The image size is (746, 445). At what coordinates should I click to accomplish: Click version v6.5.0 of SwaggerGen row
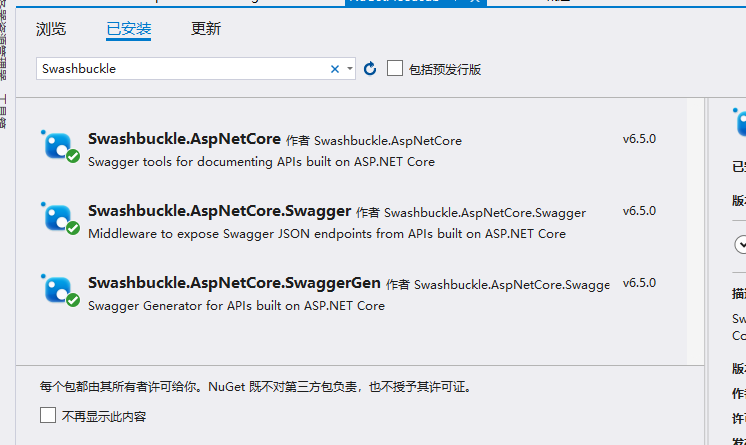pos(639,283)
